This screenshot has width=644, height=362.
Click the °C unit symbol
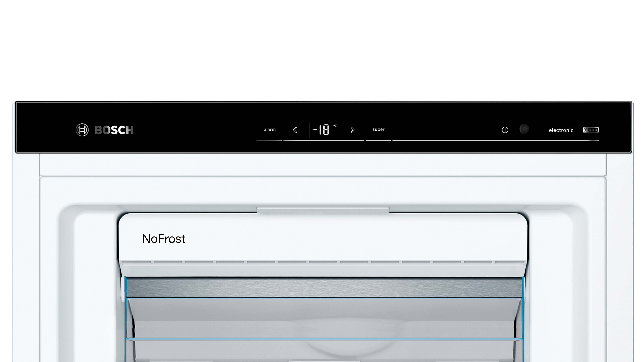coord(335,126)
